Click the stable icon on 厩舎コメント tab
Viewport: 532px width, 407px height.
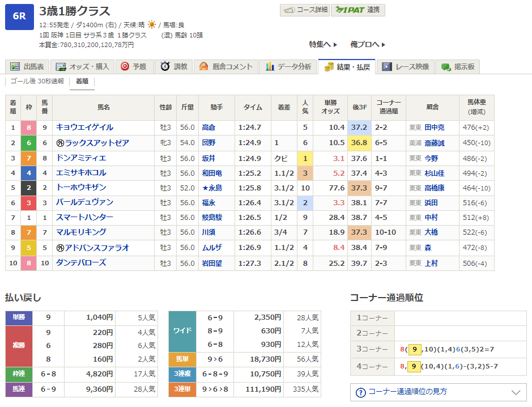(203, 67)
